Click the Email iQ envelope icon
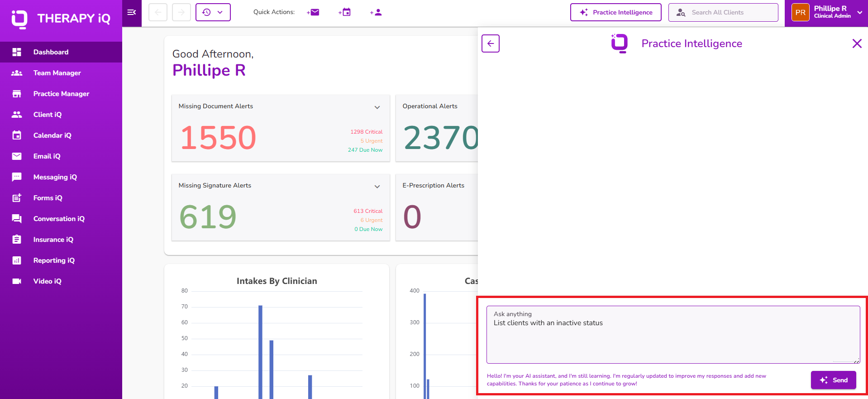The height and width of the screenshot is (399, 868). point(17,156)
